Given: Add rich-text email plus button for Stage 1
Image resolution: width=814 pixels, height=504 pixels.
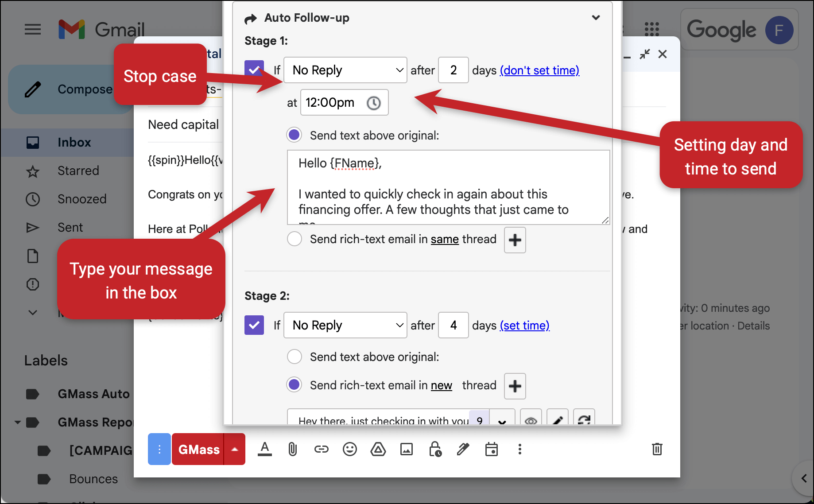Looking at the screenshot, I should click(515, 240).
